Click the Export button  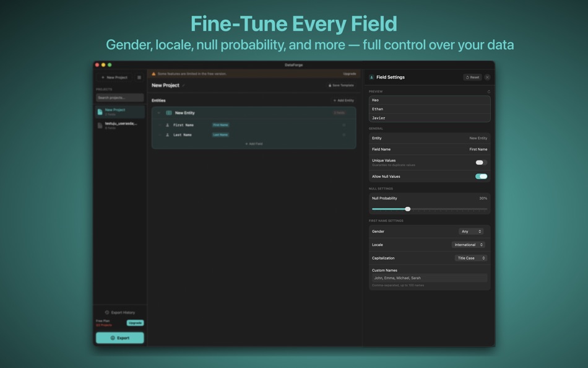119,337
